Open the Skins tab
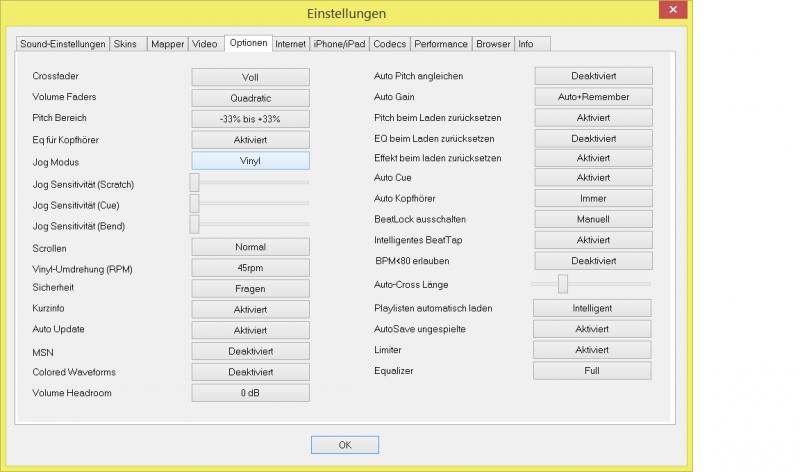The width and height of the screenshot is (800, 472). tap(125, 44)
